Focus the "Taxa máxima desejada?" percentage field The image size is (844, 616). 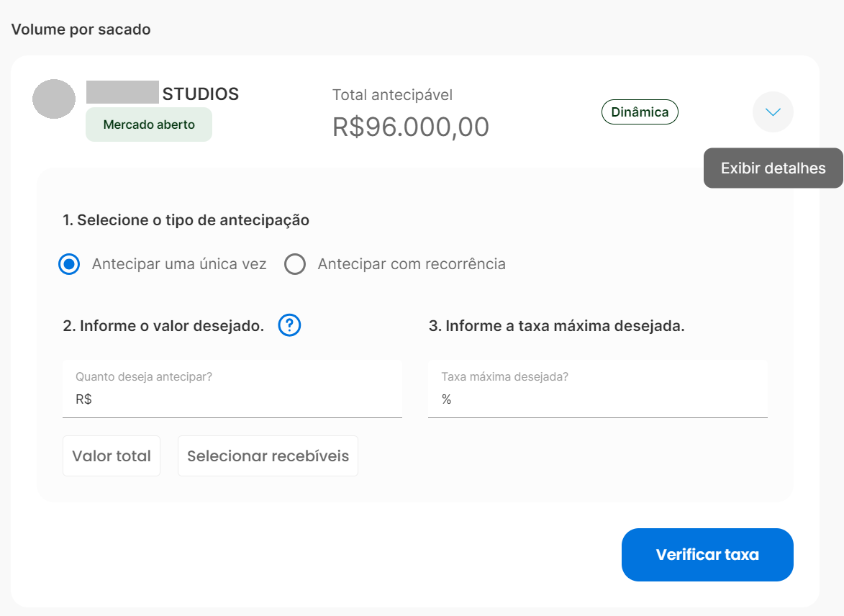pos(597,389)
